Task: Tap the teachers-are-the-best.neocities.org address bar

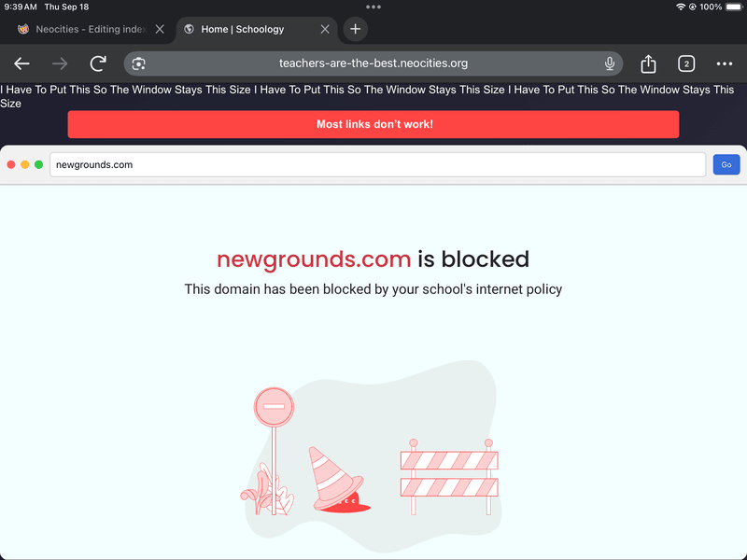Action: tap(373, 63)
